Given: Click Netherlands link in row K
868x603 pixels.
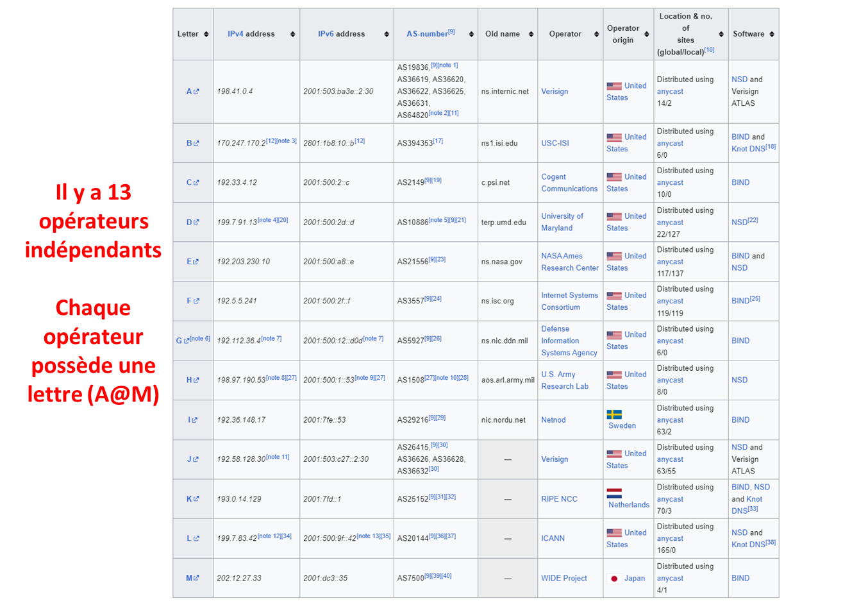Looking at the screenshot, I should pos(628,505).
